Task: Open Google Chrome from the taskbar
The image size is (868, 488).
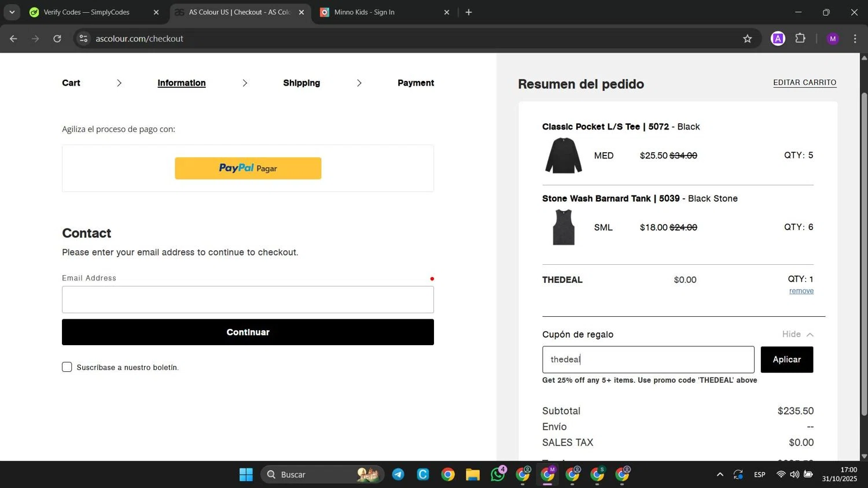Action: tap(448, 475)
